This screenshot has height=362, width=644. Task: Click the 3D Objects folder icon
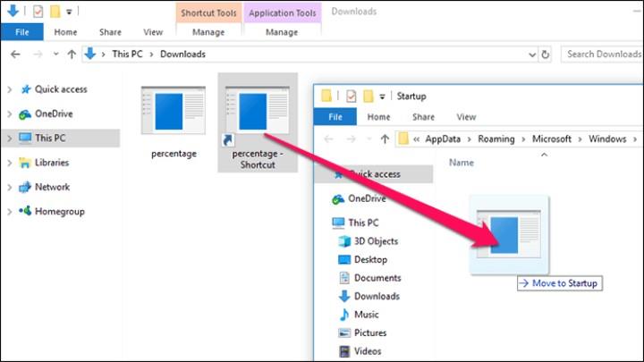click(344, 241)
